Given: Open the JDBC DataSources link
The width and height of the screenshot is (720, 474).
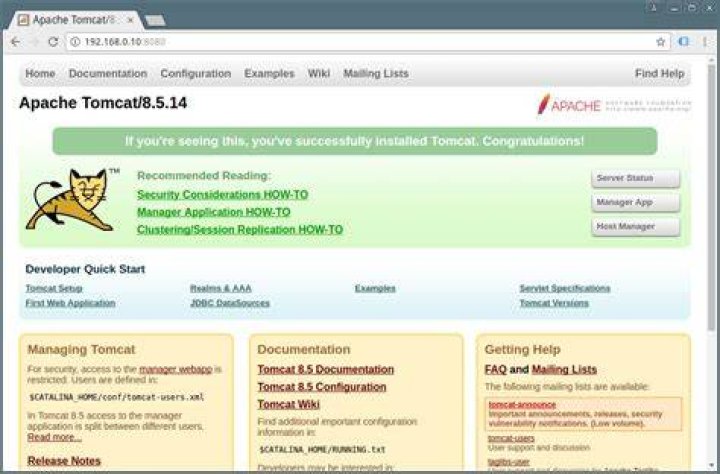Looking at the screenshot, I should 230,303.
